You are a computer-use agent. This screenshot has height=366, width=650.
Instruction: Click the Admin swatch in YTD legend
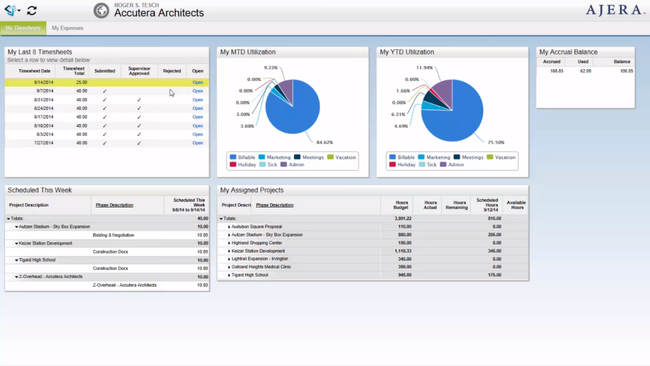coord(443,165)
